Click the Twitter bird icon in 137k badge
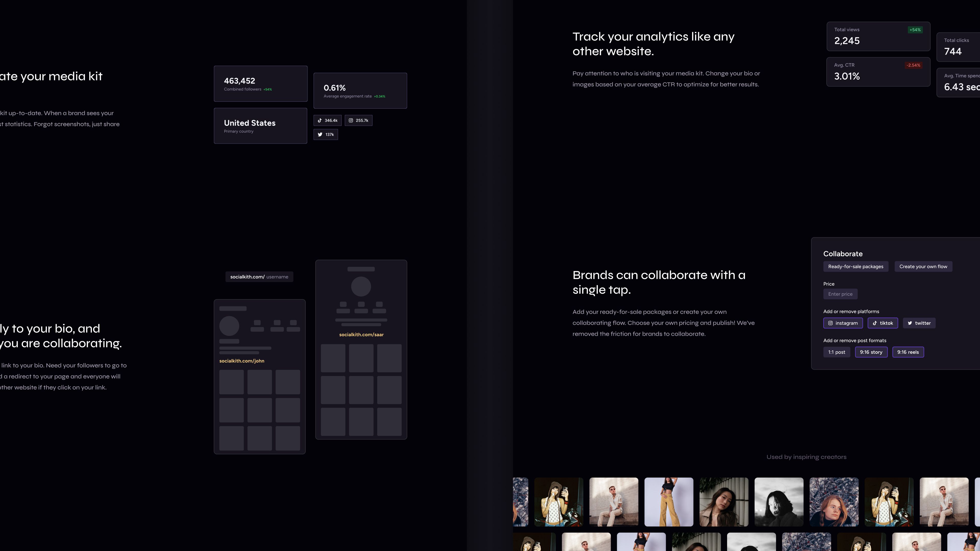980x551 pixels. 320,135
